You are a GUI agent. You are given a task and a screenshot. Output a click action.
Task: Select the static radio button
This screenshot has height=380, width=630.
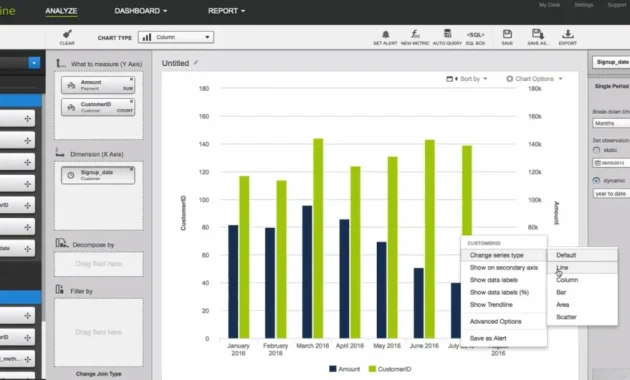point(596,150)
